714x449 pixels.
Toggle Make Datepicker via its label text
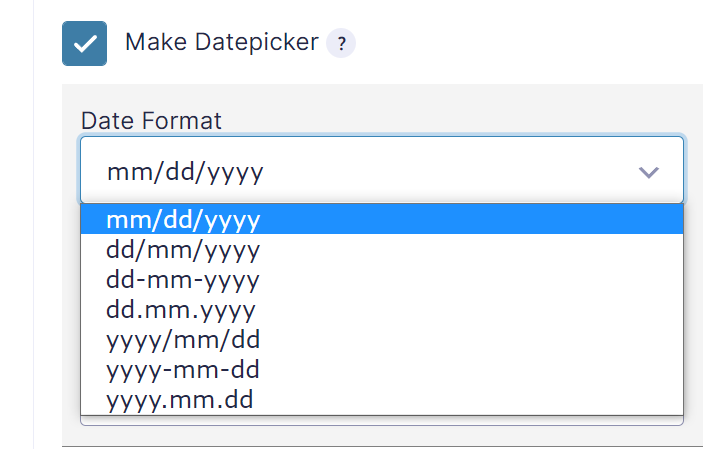pos(222,42)
